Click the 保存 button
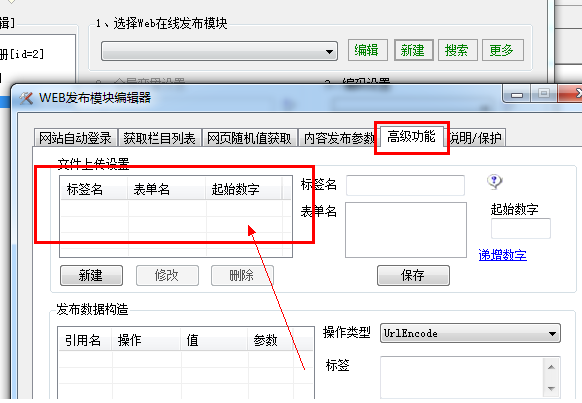The width and height of the screenshot is (582, 403). click(x=413, y=275)
